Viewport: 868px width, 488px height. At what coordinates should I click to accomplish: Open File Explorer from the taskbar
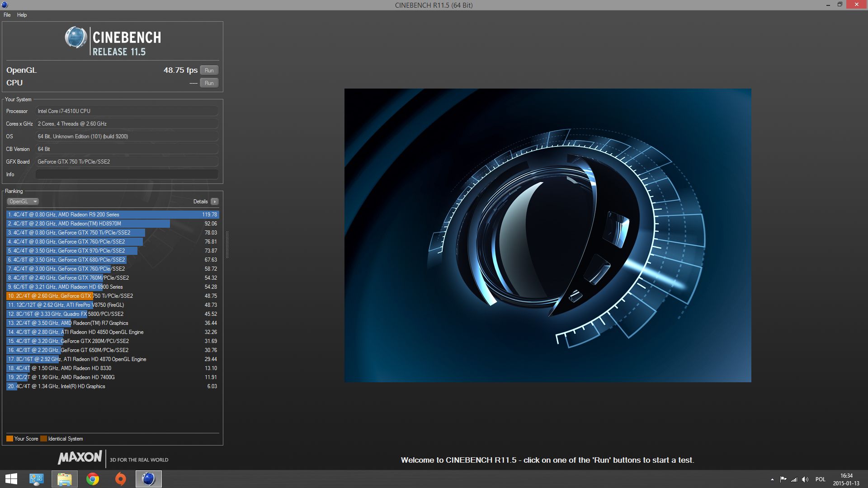[64, 479]
